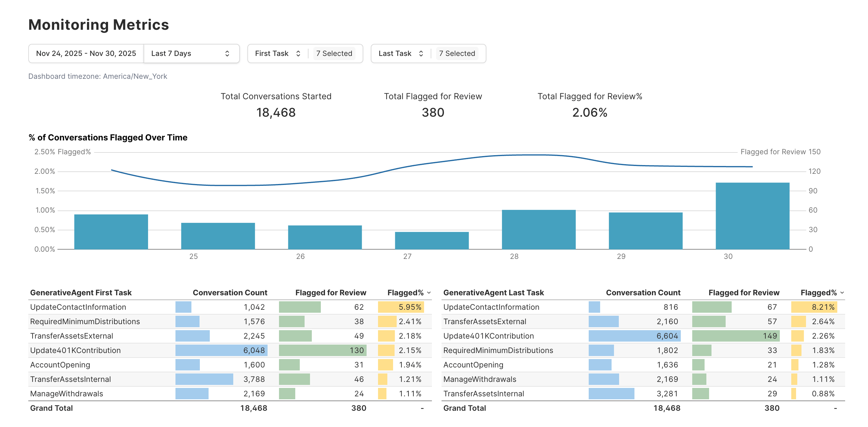
Task: Click the 3,788 Conversation Count cell
Action: pos(222,379)
